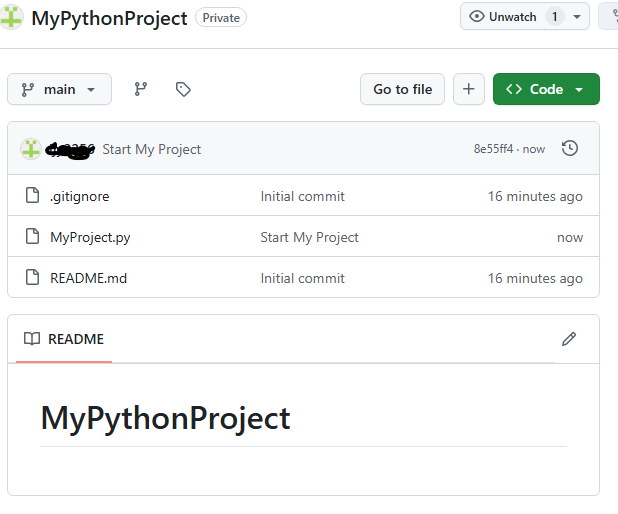This screenshot has width=618, height=514.
Task: Click Go to file button
Action: pyautogui.click(x=402, y=89)
